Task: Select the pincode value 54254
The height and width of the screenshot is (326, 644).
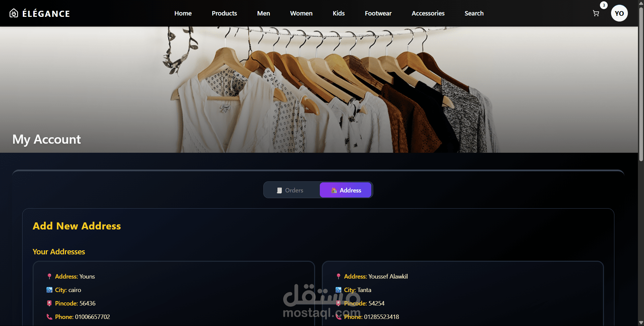Action: [x=376, y=303]
